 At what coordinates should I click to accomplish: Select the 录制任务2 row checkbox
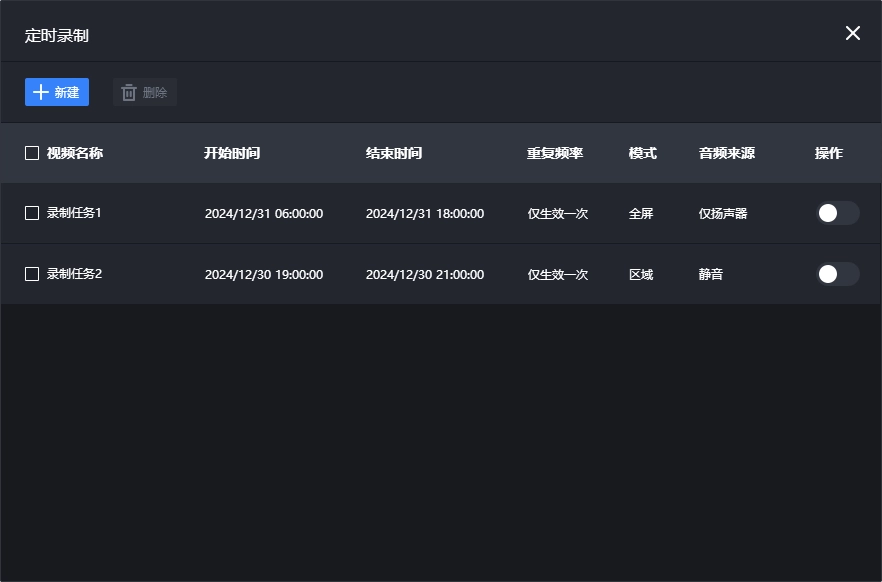click(x=32, y=274)
